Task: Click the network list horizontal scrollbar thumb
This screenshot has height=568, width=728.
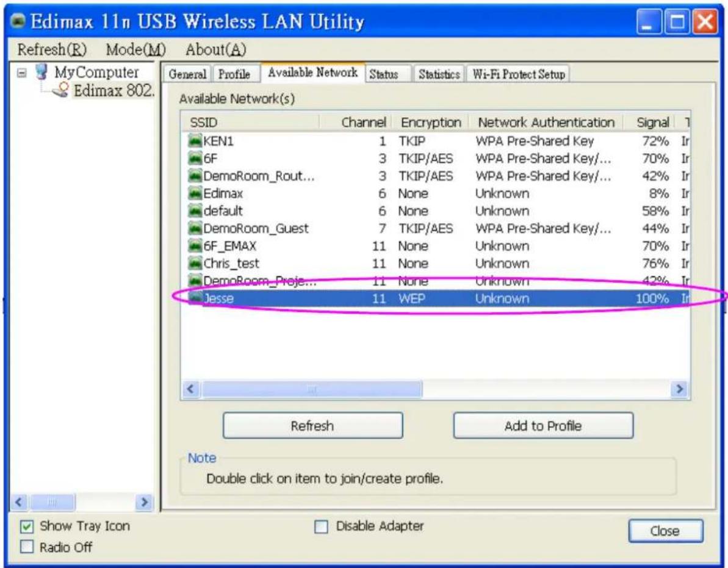Action: (x=312, y=389)
